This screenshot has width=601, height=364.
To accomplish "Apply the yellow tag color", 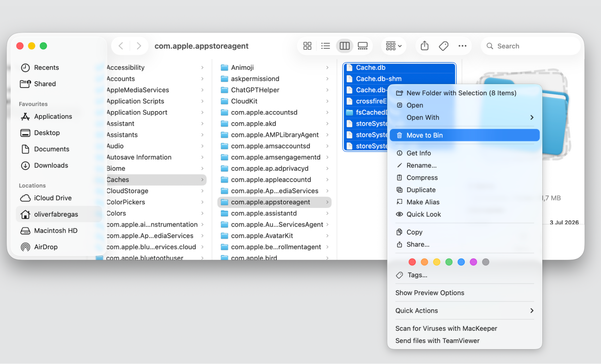I will (x=437, y=262).
